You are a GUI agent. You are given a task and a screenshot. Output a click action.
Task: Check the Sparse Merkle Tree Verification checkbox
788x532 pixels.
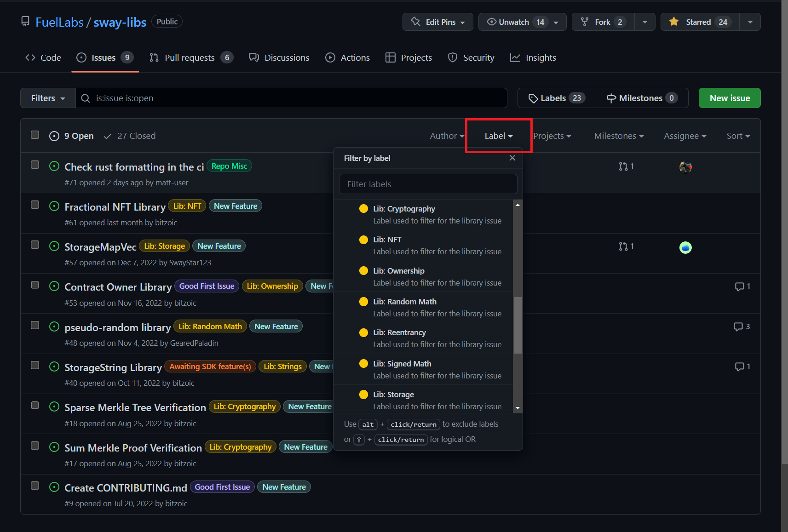click(x=35, y=405)
